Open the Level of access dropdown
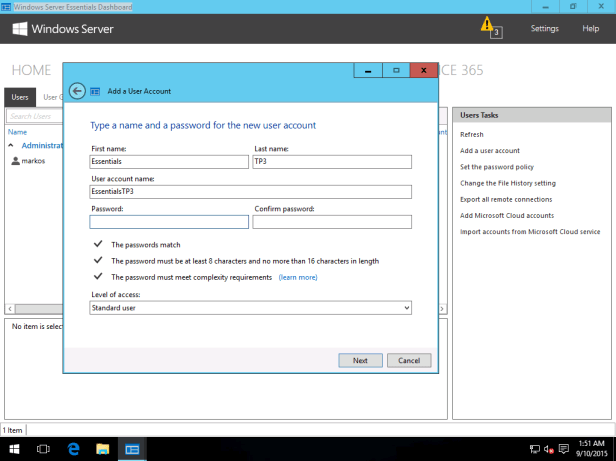The image size is (616, 461). click(250, 308)
